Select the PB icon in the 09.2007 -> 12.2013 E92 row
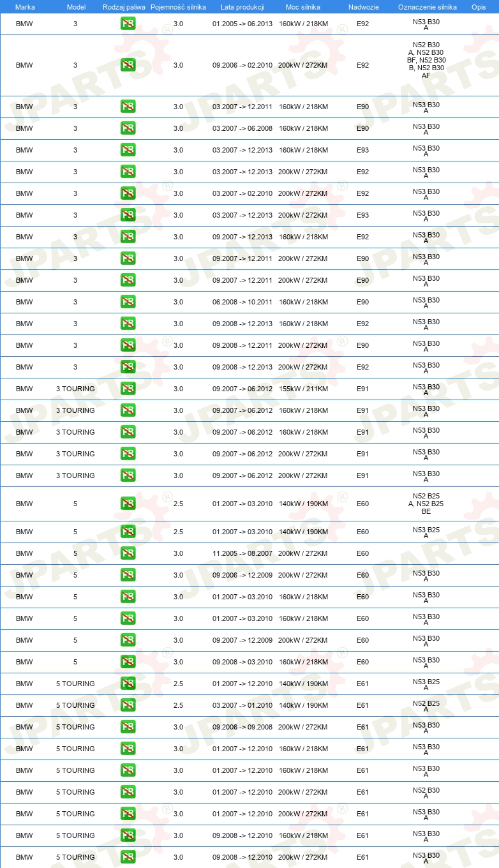Screen dimensions: 499x868 (128, 237)
